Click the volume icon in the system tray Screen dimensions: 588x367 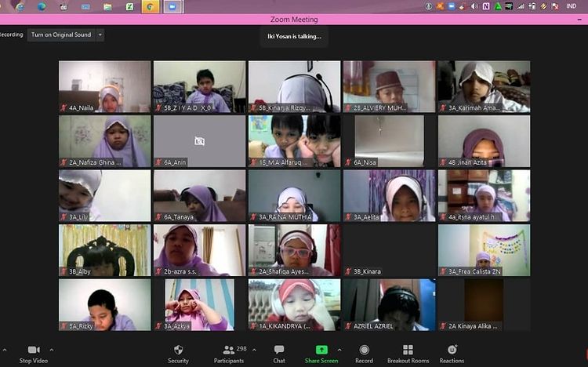475,6
